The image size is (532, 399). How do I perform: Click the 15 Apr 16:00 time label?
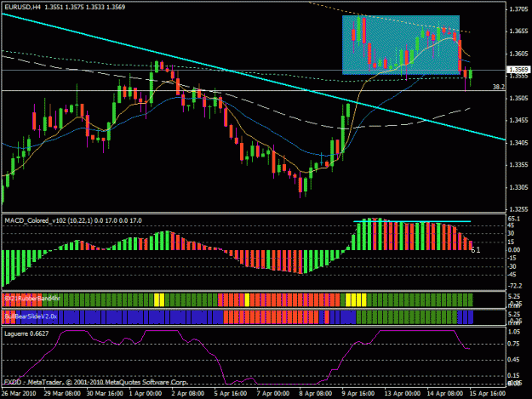click(488, 393)
